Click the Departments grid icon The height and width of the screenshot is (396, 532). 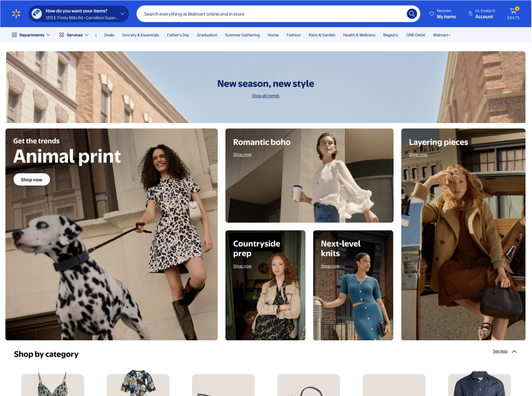[14, 35]
